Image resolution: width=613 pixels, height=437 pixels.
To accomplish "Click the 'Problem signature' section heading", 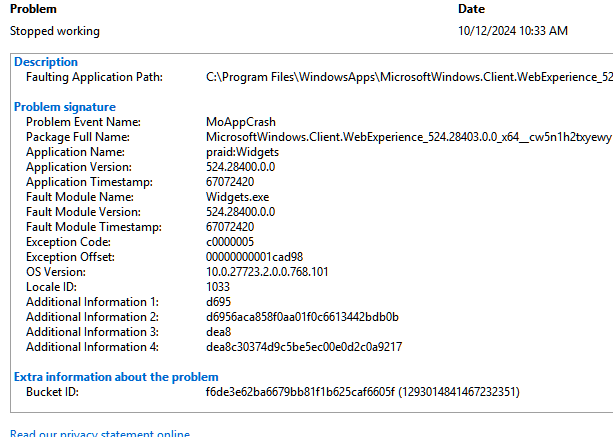I will pyautogui.click(x=65, y=107).
